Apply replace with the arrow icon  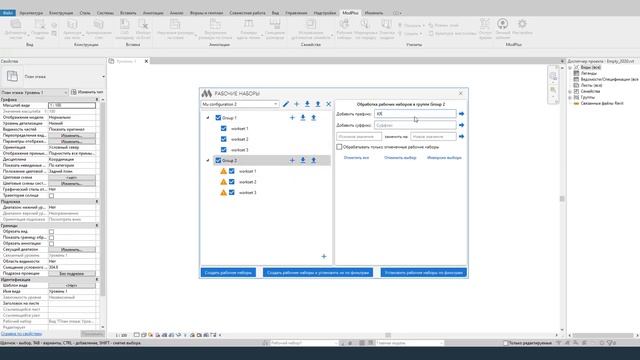pyautogui.click(x=462, y=136)
